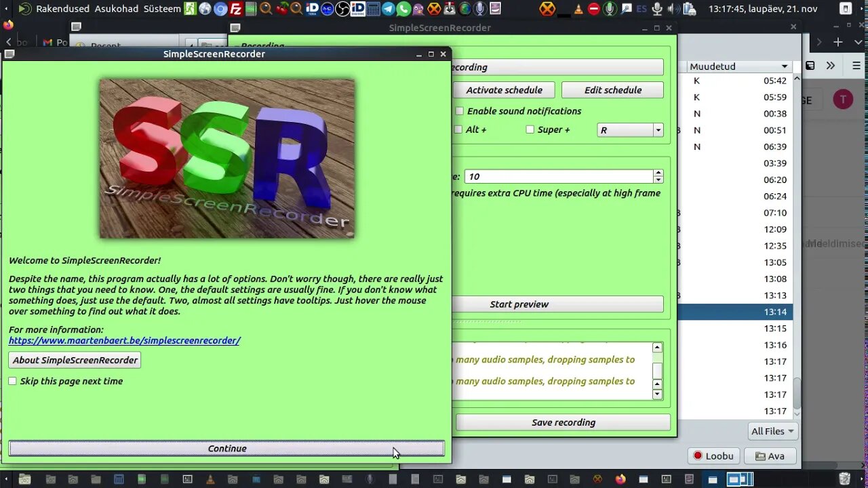Switch to Firefox in bottom taskbar
Viewport: 868px width, 488px height.
tap(620, 479)
